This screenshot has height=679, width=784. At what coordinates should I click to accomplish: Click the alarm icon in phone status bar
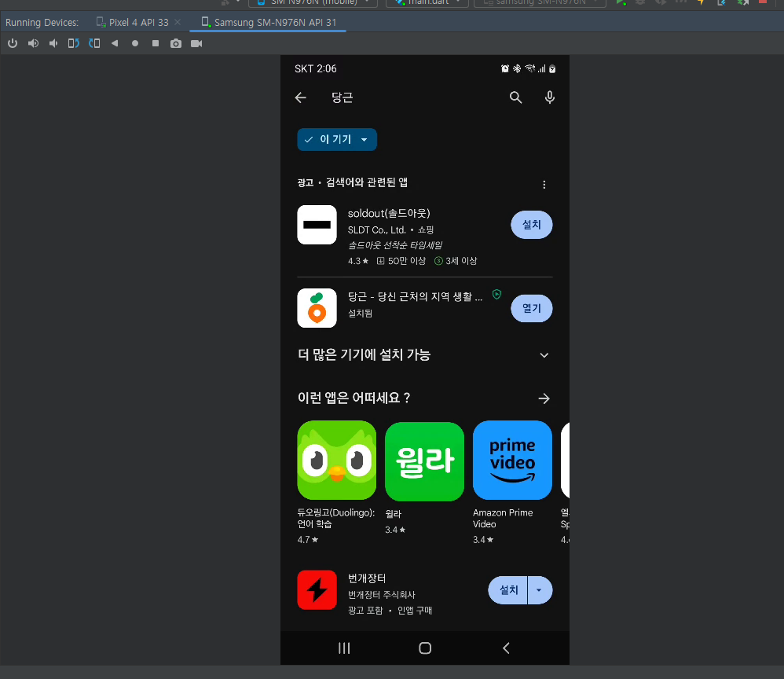[505, 69]
